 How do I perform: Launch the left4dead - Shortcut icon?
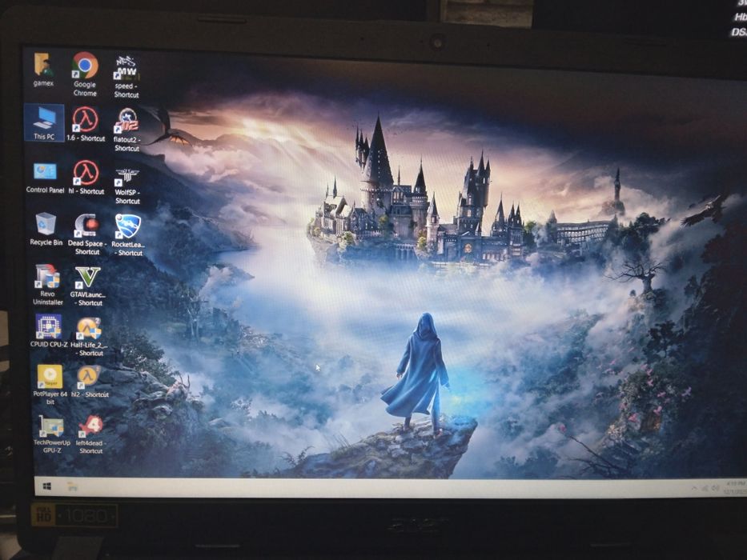pyautogui.click(x=90, y=434)
